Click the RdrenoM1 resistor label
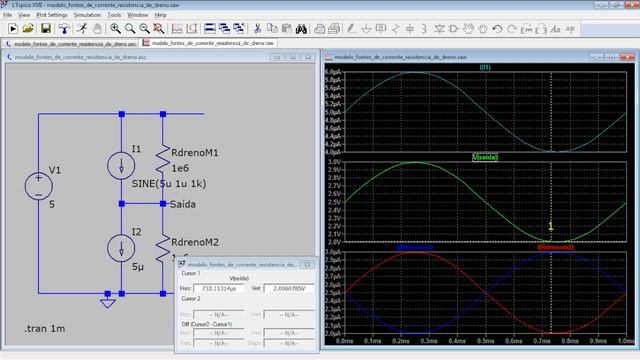 tap(195, 153)
